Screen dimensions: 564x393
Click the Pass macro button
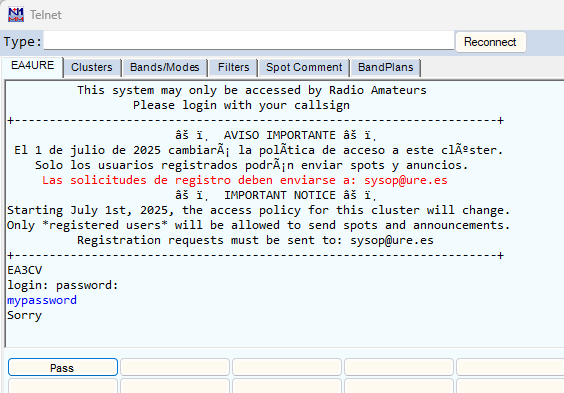pyautogui.click(x=63, y=367)
